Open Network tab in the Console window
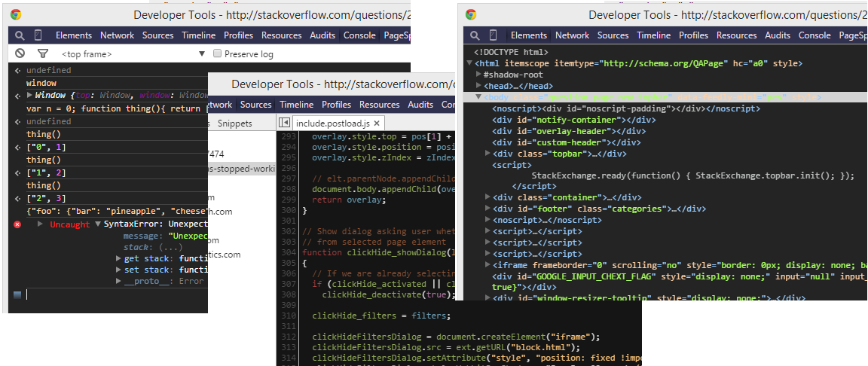The height and width of the screenshot is (366, 868). pyautogui.click(x=118, y=35)
